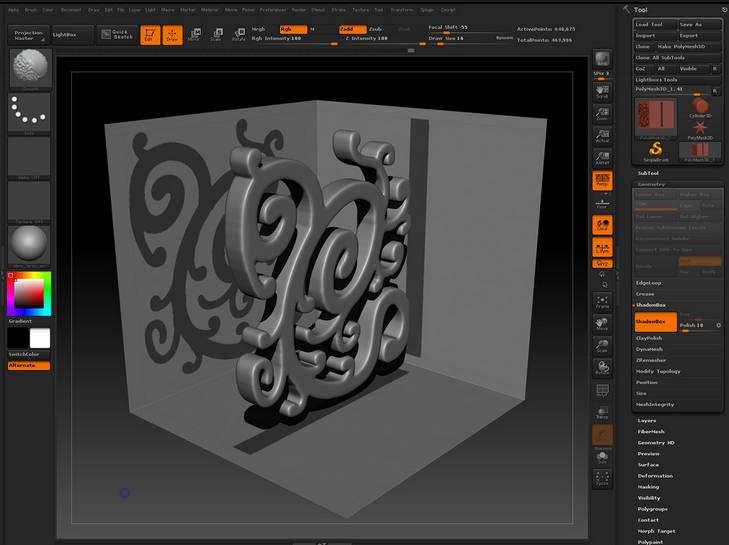Select the black secondary color swatch
729x545 pixels.
point(18,338)
